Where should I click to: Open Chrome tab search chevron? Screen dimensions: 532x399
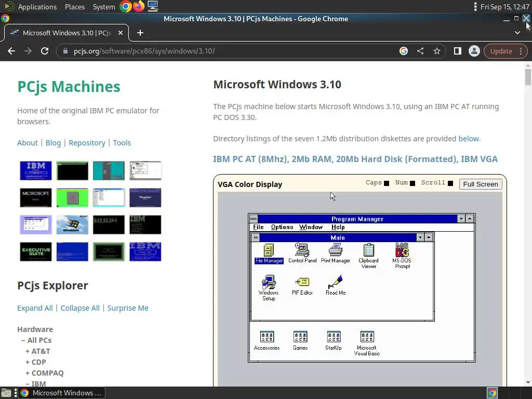517,33
